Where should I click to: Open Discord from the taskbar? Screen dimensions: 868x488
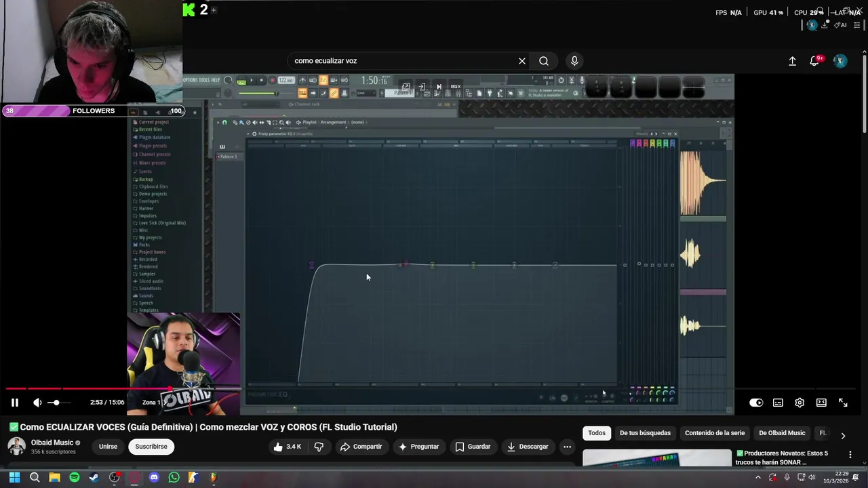(154, 477)
